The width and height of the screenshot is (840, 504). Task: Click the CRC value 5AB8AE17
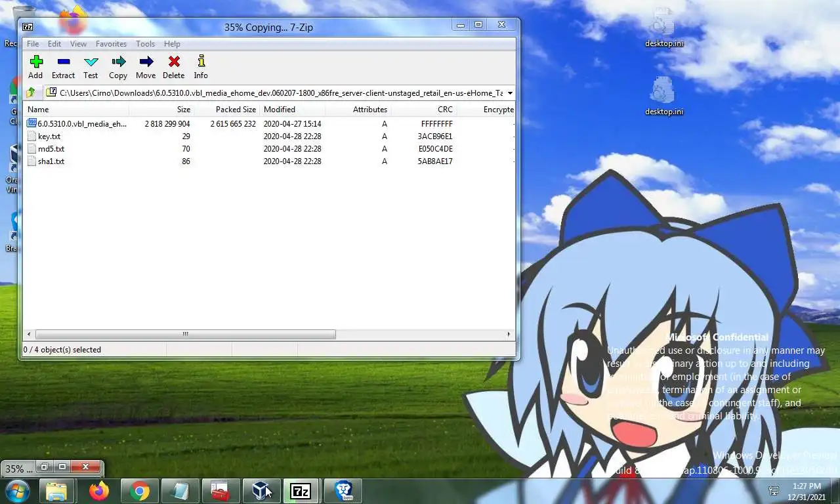click(x=435, y=161)
